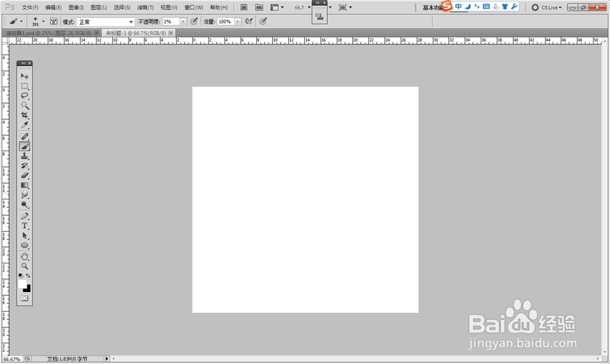Open the 编辑(E) menu
The image size is (610, 364).
53,7
